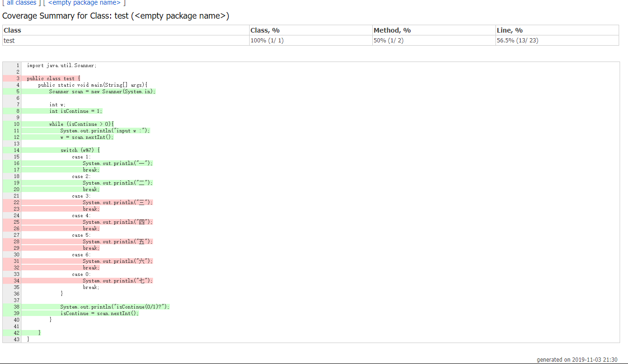Click the uncovered println("三") statement
Image resolution: width=628 pixels, height=364 pixels.
point(118,202)
